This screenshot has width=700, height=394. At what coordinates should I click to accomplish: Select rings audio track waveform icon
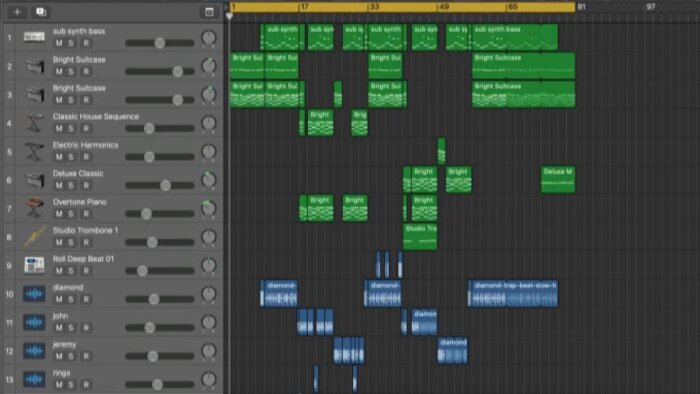[x=34, y=379]
